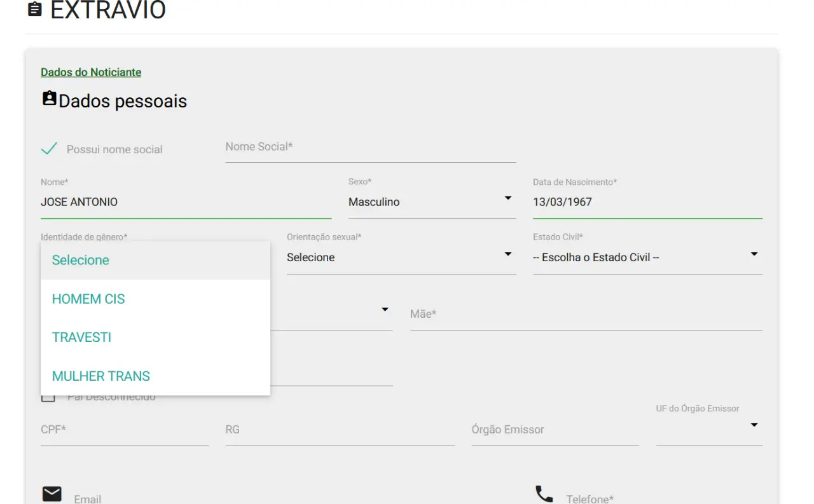Screen dimensions: 814x504
Task: Pick MULHER TRANS in the dropdown list
Action: [101, 376]
